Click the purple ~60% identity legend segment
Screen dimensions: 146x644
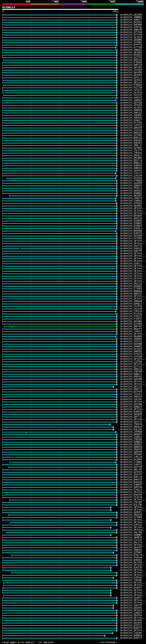73,4
